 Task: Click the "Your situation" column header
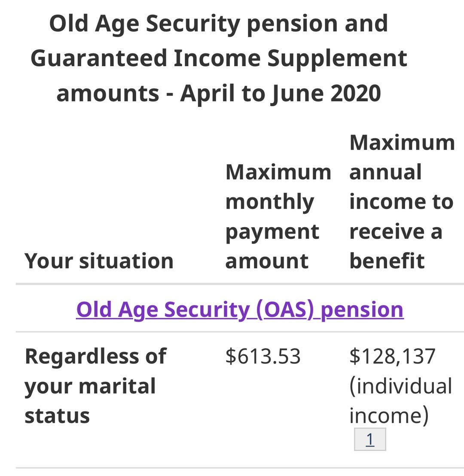coord(99,261)
